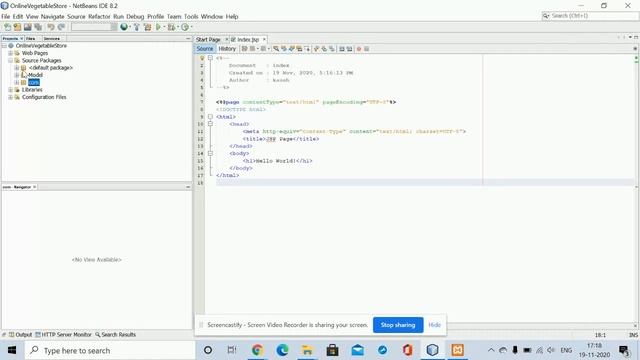This screenshot has height=360, width=640.
Task: Expand the <default package> node
Action: click(x=17, y=68)
